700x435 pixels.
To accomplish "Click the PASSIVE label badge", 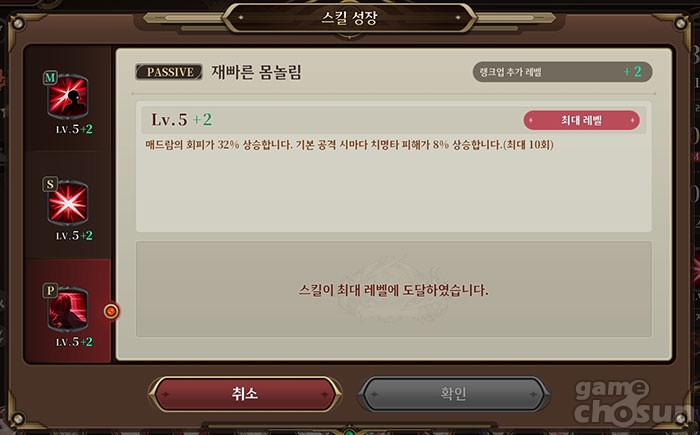I will click(x=169, y=72).
